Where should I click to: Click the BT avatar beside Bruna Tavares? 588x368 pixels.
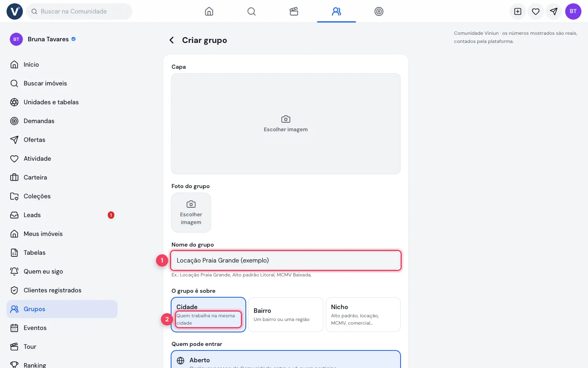pos(16,39)
